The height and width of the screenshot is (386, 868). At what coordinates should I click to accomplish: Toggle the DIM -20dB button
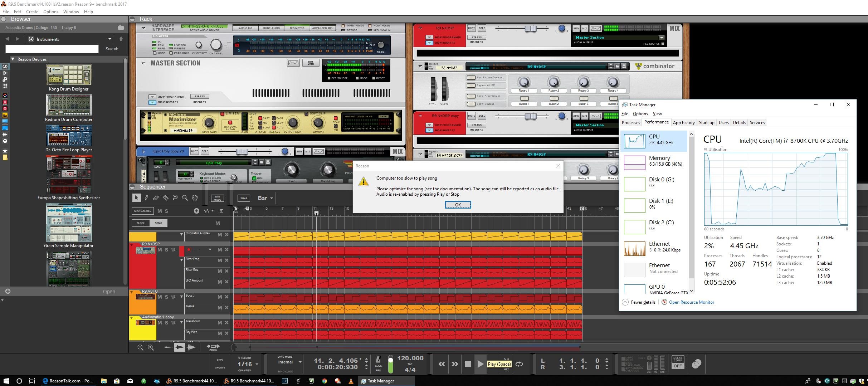310,63
